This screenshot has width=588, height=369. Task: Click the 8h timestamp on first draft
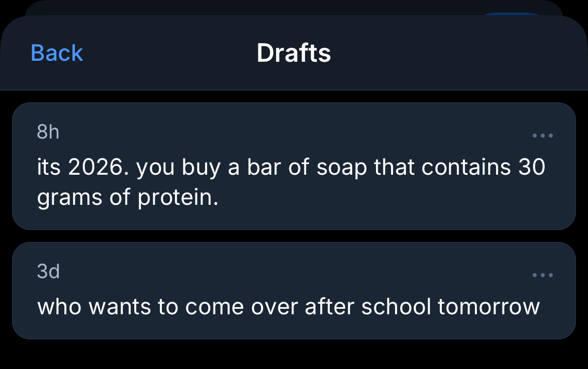(48, 132)
